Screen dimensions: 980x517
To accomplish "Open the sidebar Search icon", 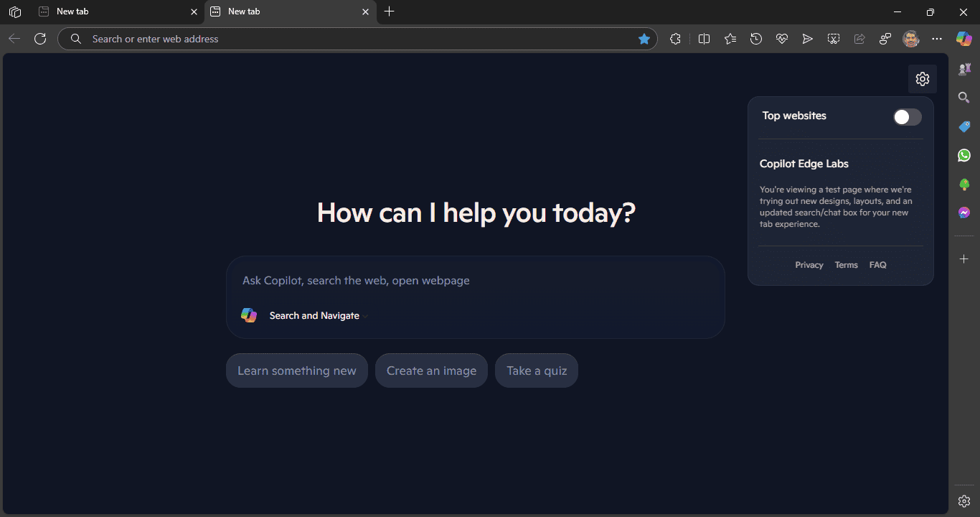I will (x=964, y=98).
